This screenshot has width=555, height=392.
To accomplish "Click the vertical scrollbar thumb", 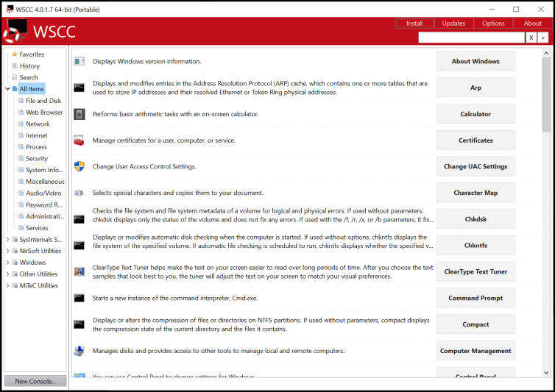I will 546,95.
